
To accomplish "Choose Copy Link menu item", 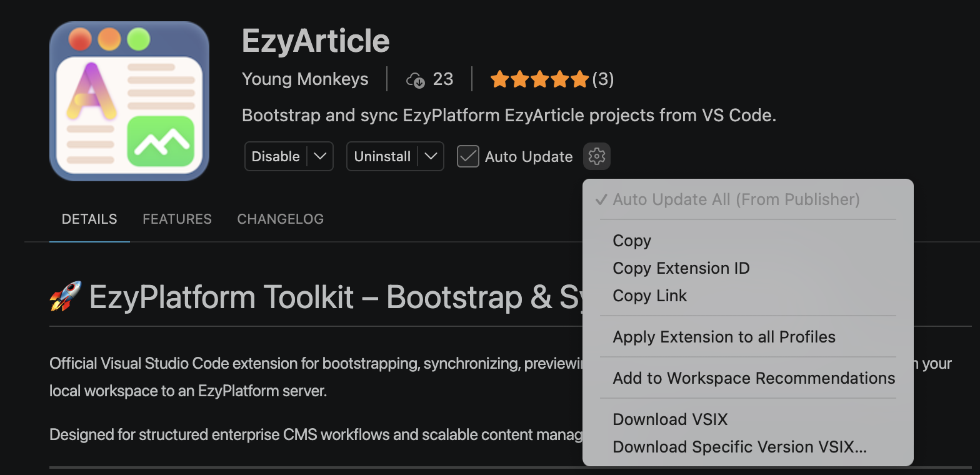I will [x=747, y=296].
